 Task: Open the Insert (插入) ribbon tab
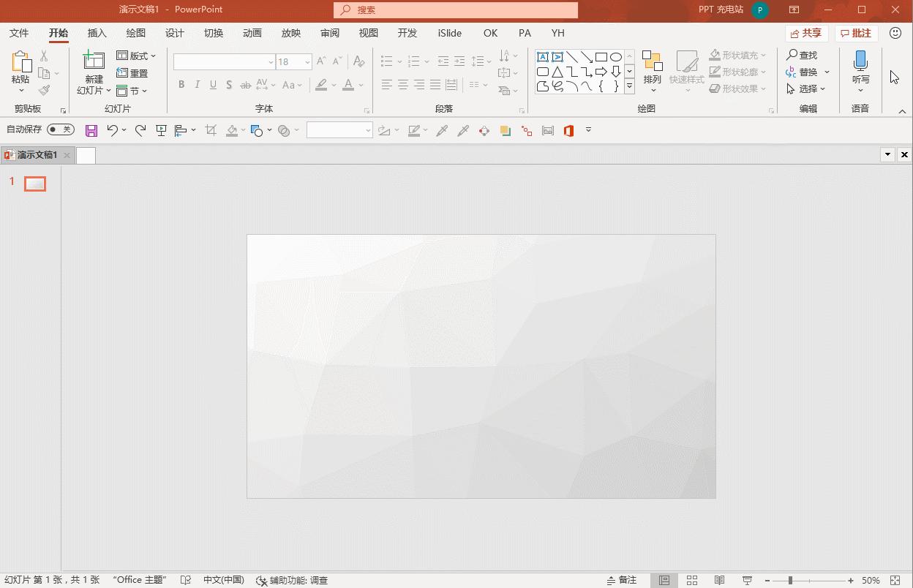97,33
